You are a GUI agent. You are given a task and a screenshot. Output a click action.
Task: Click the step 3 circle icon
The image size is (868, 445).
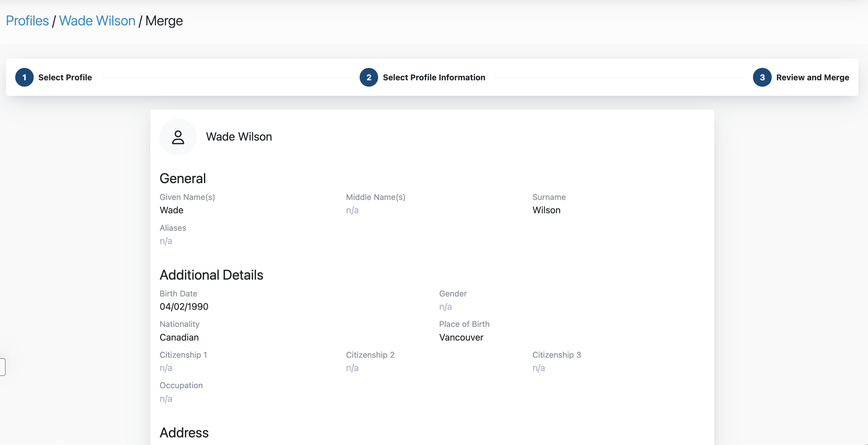coord(762,77)
